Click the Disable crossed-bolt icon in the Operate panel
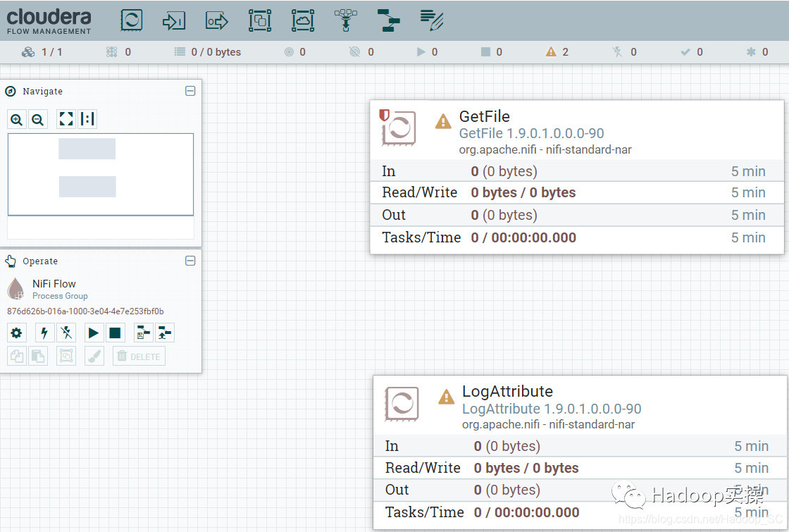This screenshot has width=789, height=532. point(66,333)
